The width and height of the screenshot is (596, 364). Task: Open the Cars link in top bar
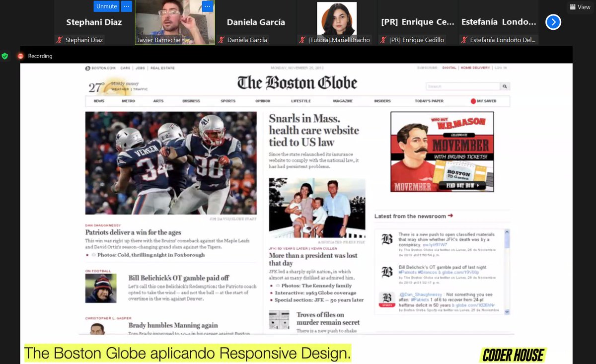point(125,68)
